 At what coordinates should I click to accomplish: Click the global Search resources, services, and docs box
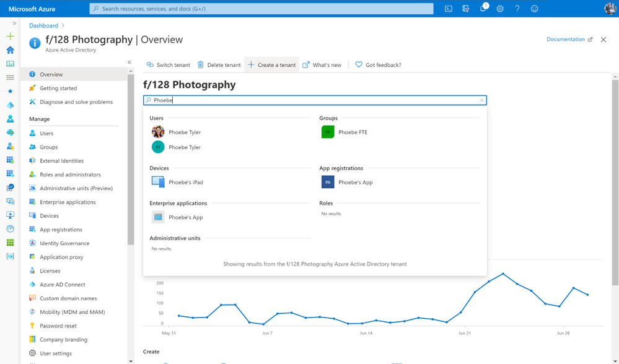pos(261,9)
